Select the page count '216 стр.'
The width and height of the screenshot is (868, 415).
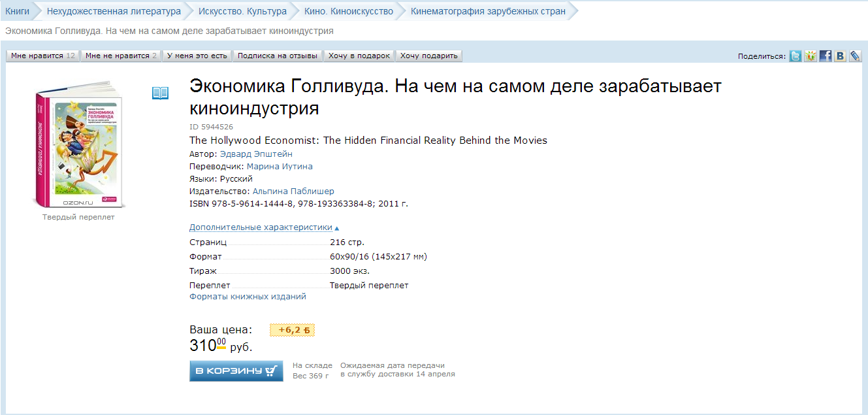(x=347, y=242)
